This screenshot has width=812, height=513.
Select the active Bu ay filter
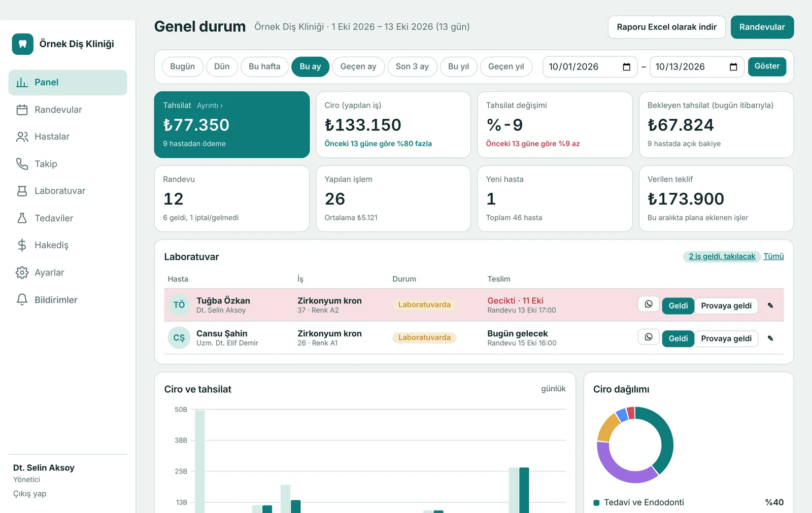click(x=310, y=66)
